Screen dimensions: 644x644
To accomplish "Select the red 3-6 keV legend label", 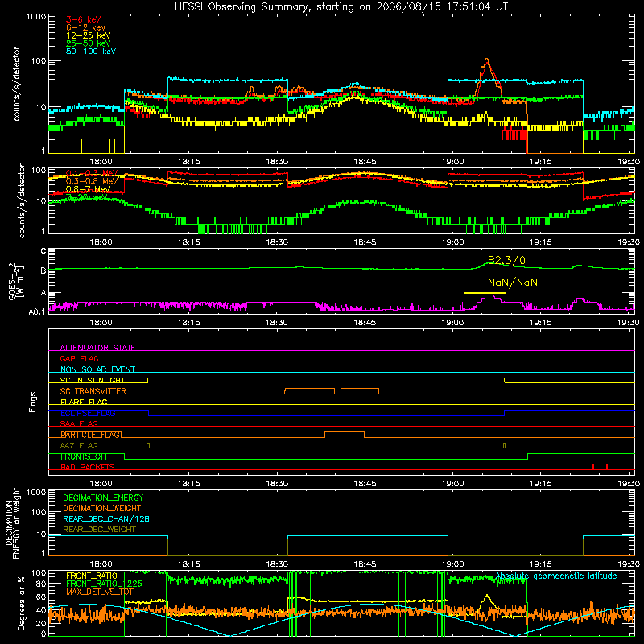I will coord(84,19).
